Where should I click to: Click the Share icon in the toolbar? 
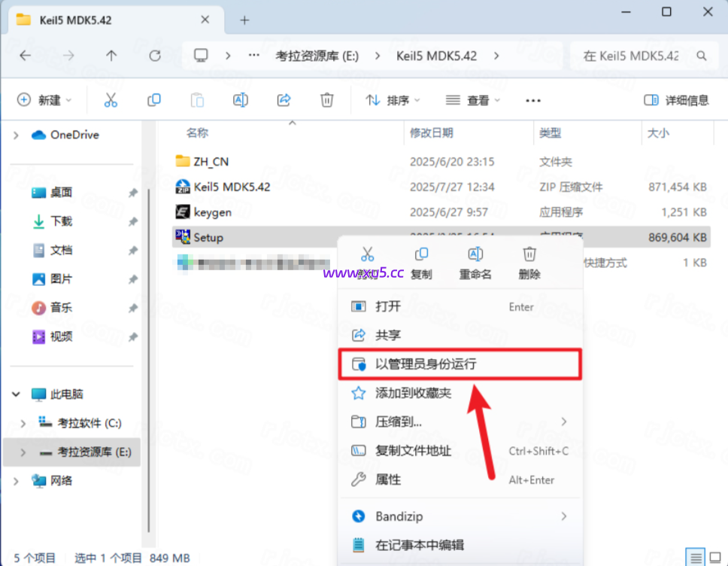284,99
